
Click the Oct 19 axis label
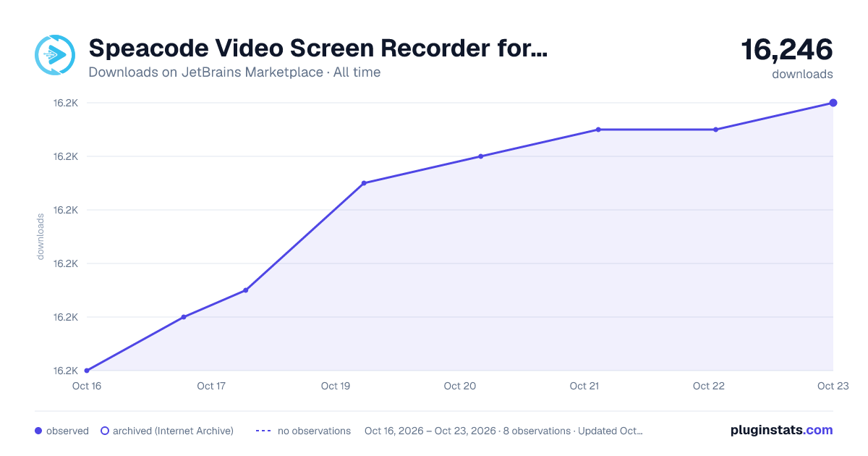(x=336, y=386)
